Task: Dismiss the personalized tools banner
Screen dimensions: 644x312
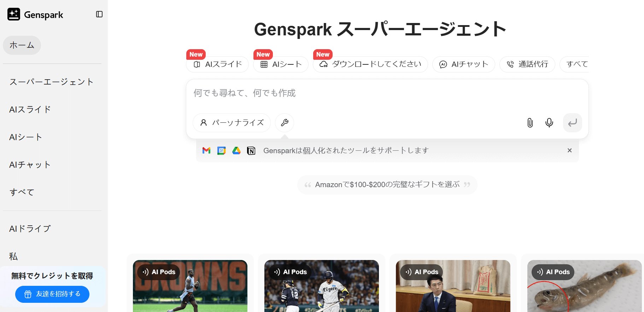Action: (x=569, y=150)
